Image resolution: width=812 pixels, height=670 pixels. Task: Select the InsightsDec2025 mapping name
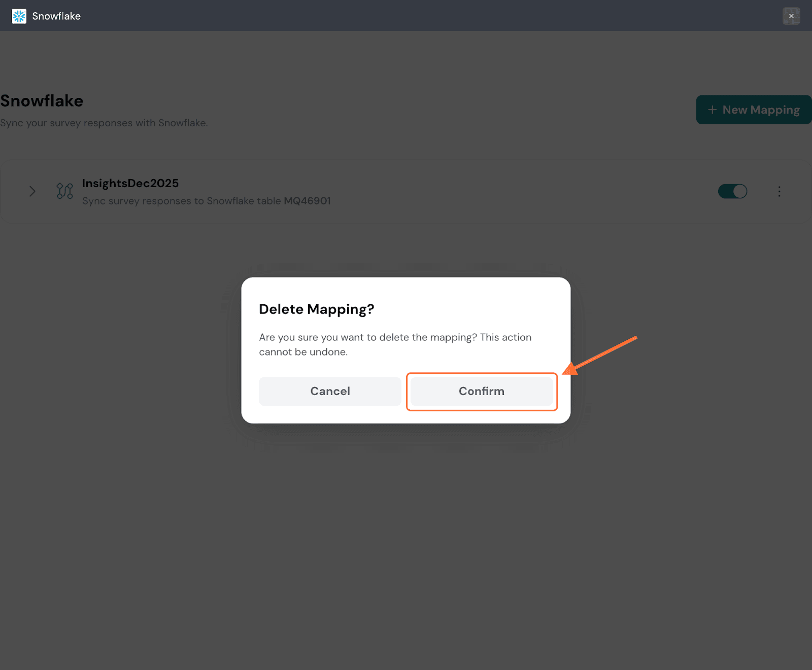pyautogui.click(x=130, y=183)
